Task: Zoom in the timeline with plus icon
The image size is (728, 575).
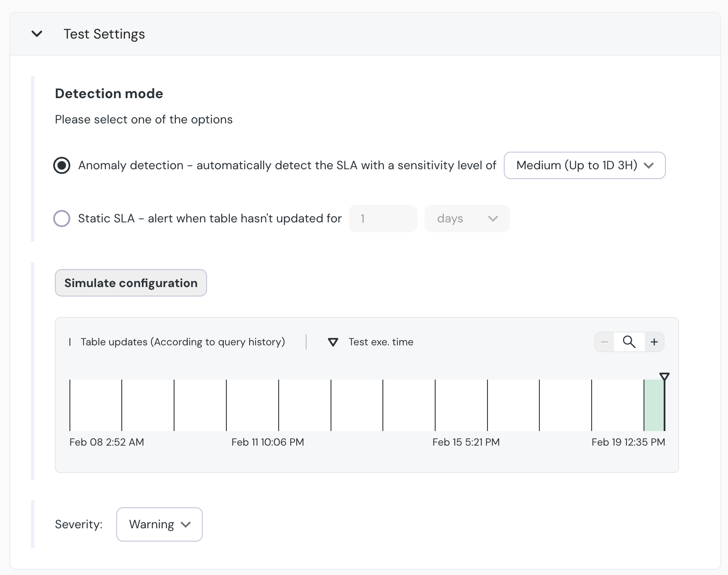Action: click(x=654, y=342)
